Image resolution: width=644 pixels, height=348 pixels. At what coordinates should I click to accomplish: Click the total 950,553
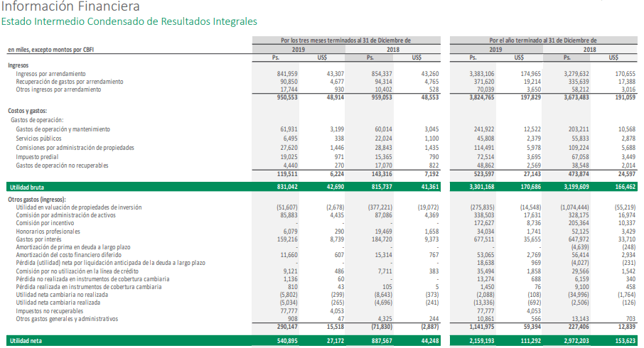click(287, 98)
